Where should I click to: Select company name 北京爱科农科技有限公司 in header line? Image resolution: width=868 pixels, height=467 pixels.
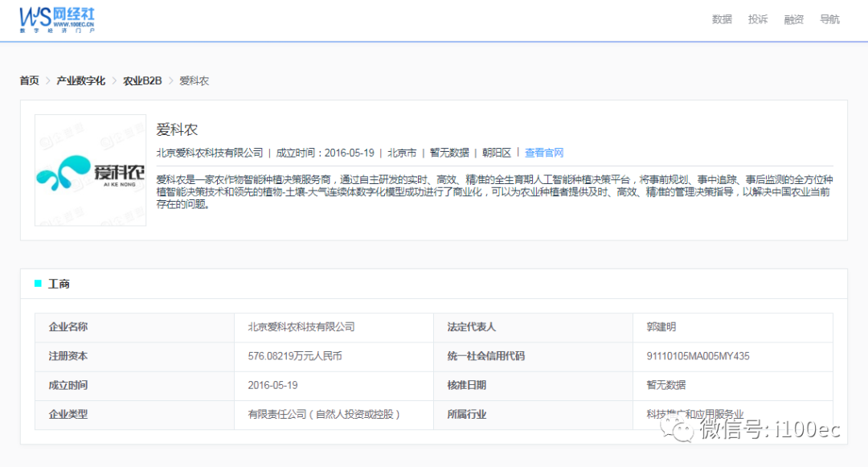(x=210, y=153)
